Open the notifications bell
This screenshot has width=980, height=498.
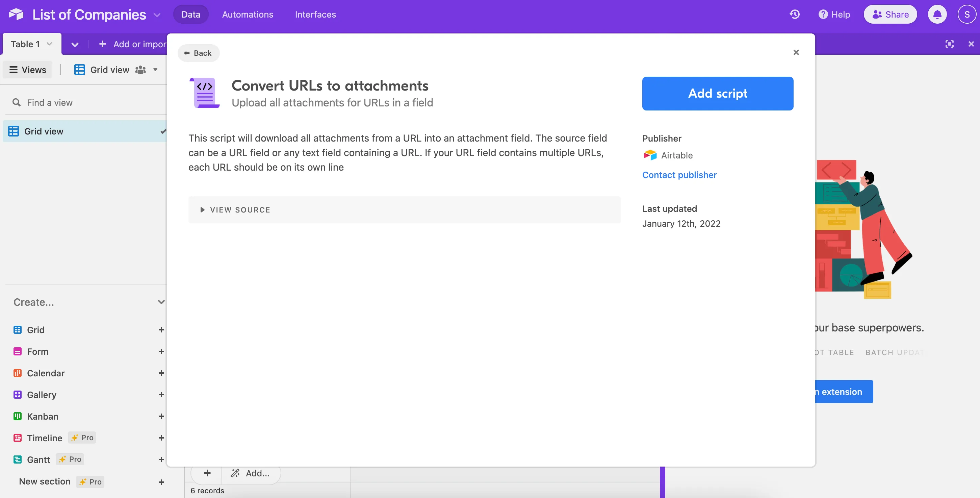click(x=937, y=14)
